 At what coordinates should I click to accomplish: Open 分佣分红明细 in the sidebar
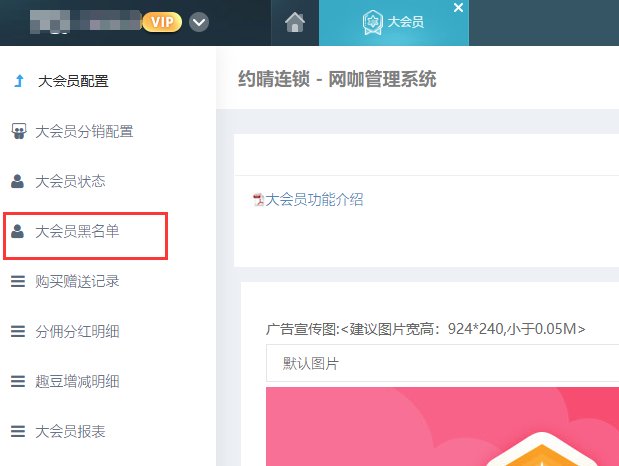pos(77,331)
